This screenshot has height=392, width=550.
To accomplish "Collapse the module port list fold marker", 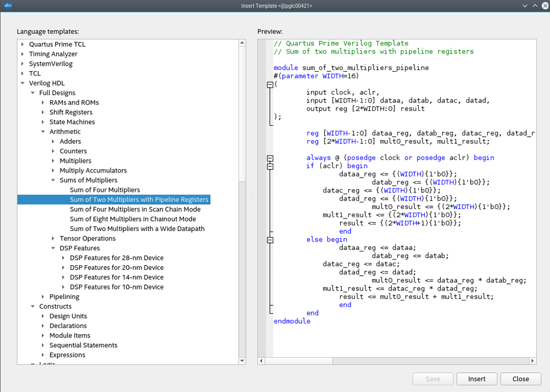I will point(269,85).
